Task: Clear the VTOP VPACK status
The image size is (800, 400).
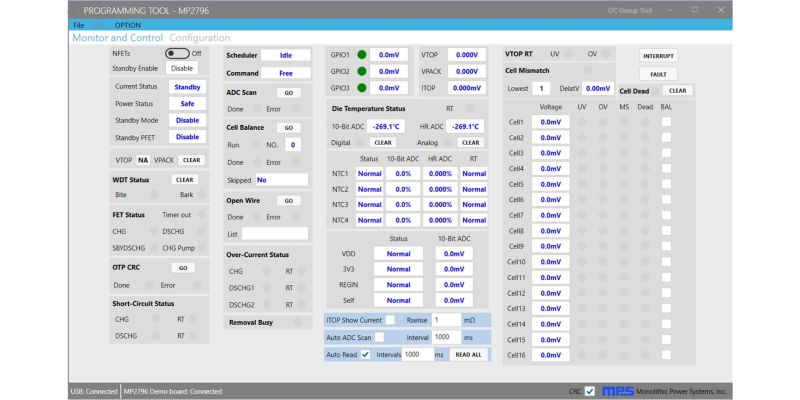Action: click(191, 160)
